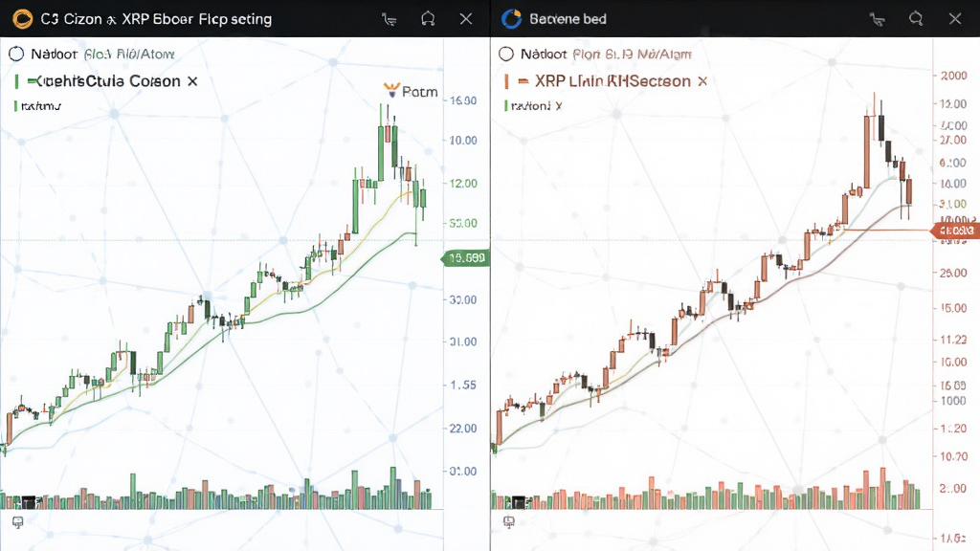
Task: Click the "1.55" price label on the left axis
Action: (463, 385)
